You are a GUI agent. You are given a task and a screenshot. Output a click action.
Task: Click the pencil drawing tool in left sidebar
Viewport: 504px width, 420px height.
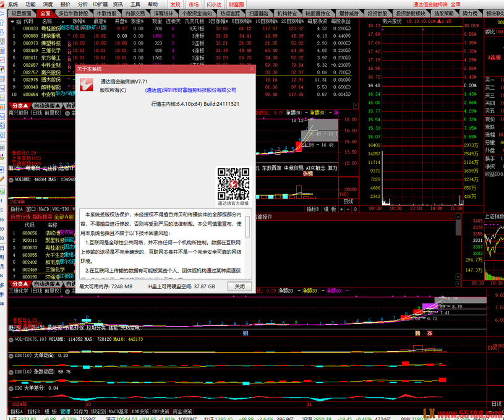(x=2, y=179)
